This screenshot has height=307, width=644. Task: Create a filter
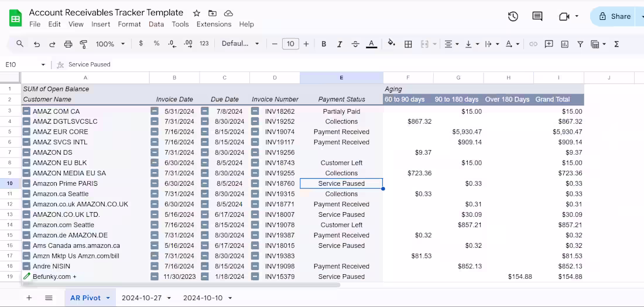pos(580,44)
